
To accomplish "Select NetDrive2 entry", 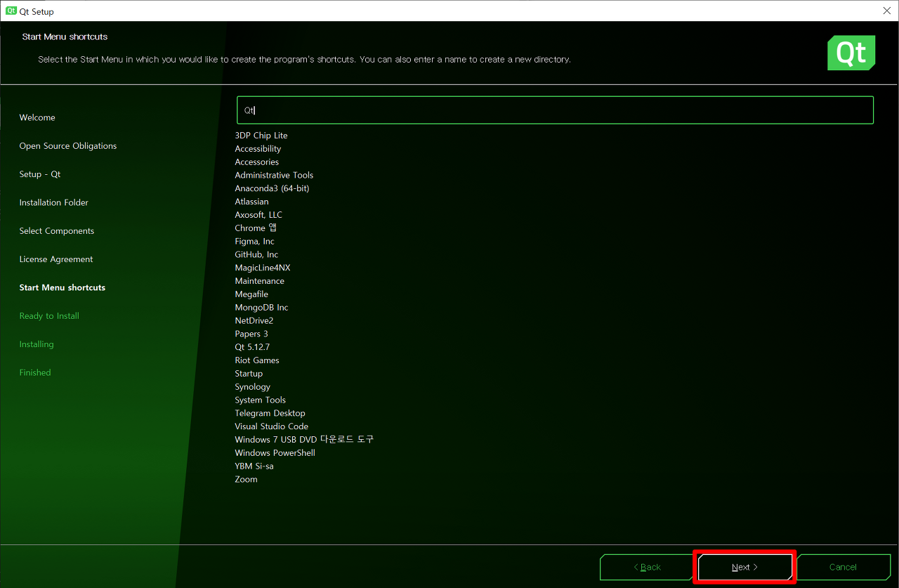I will pos(254,321).
